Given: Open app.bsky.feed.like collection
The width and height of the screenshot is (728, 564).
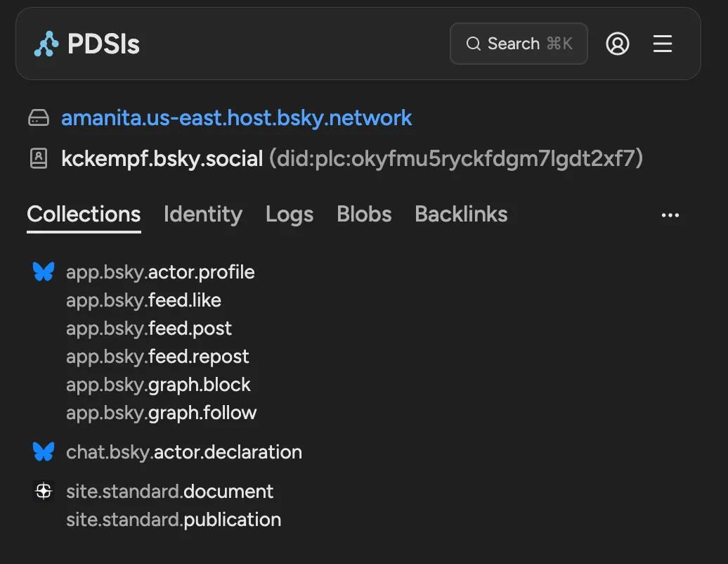Looking at the screenshot, I should pyautogui.click(x=143, y=300).
